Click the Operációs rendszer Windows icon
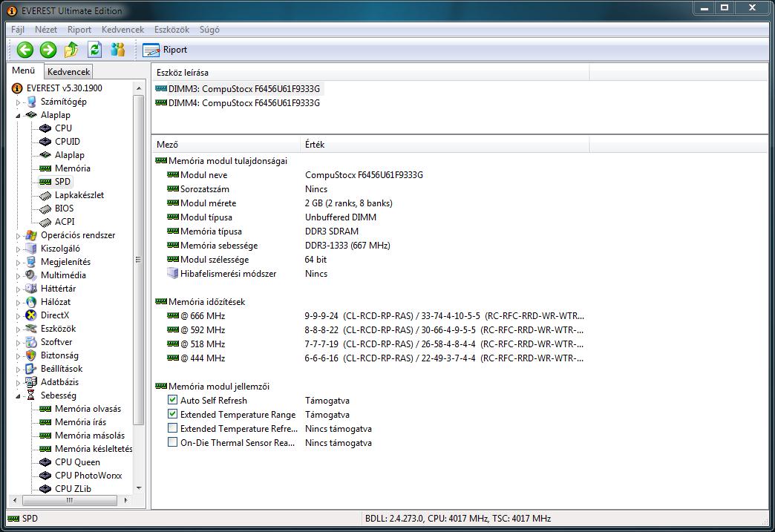The image size is (775, 532). pos(31,235)
